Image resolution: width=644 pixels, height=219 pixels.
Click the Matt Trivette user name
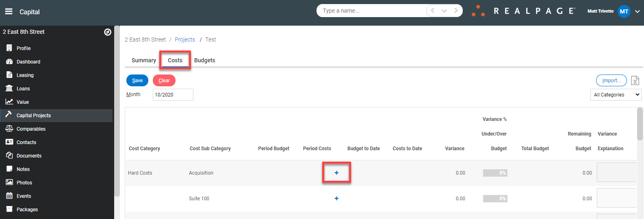601,11
